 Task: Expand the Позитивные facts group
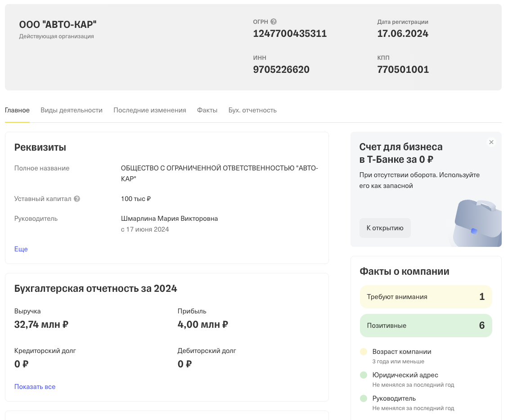coord(426,326)
